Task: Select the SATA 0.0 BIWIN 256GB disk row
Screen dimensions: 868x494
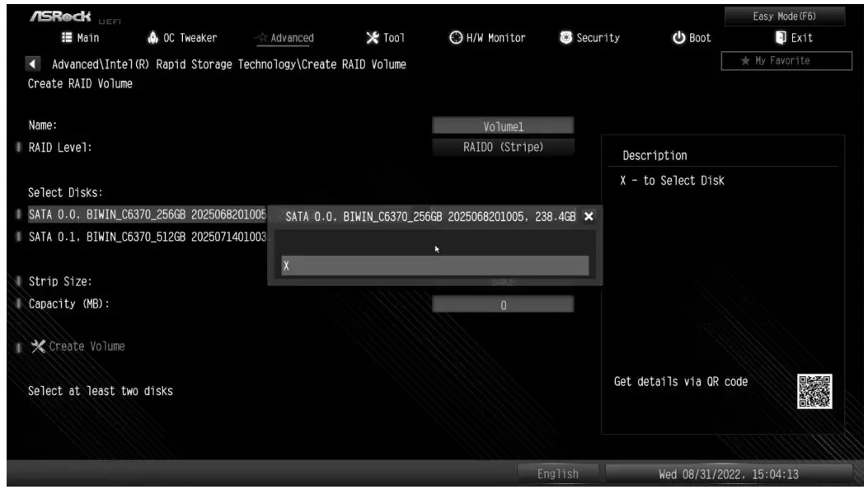Action: click(x=148, y=214)
